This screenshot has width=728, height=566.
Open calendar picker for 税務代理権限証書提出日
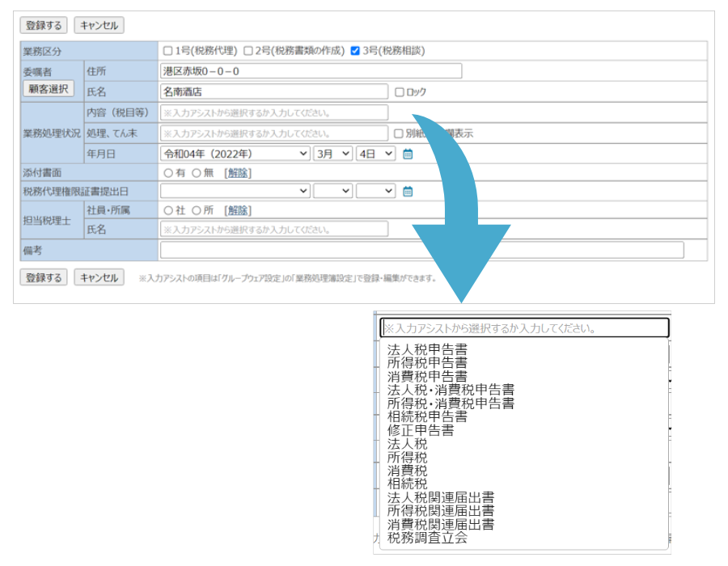click(408, 192)
